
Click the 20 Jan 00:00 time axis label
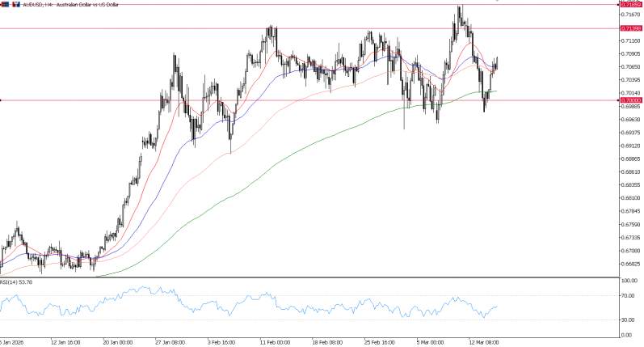118,342
